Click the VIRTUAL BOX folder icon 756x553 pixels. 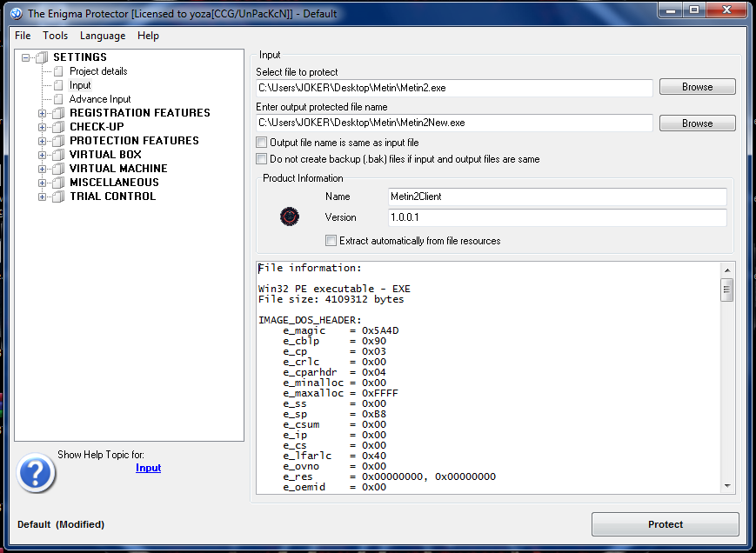58,155
